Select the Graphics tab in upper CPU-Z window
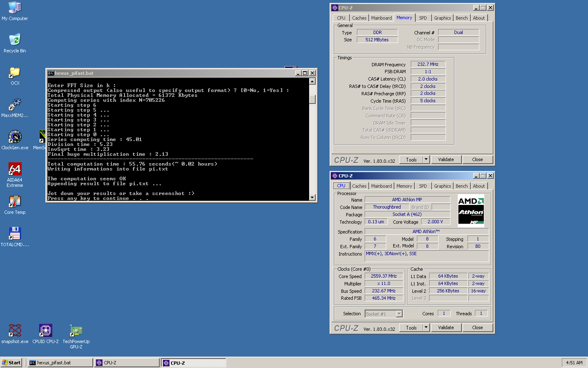588x368 pixels. (x=442, y=18)
